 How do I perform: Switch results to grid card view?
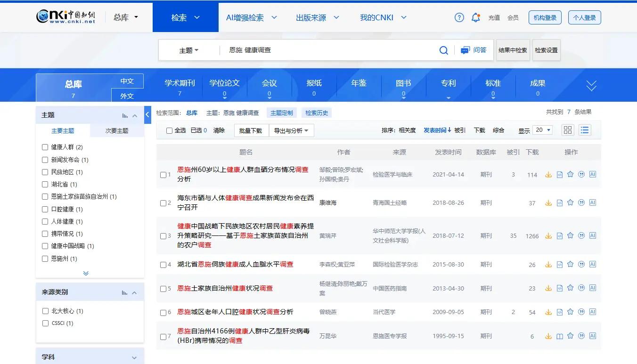(567, 130)
